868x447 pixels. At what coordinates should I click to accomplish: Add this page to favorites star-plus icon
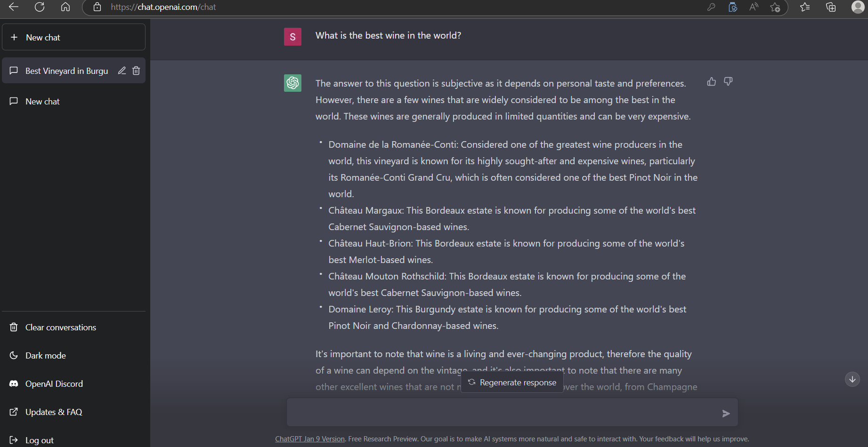tap(775, 7)
